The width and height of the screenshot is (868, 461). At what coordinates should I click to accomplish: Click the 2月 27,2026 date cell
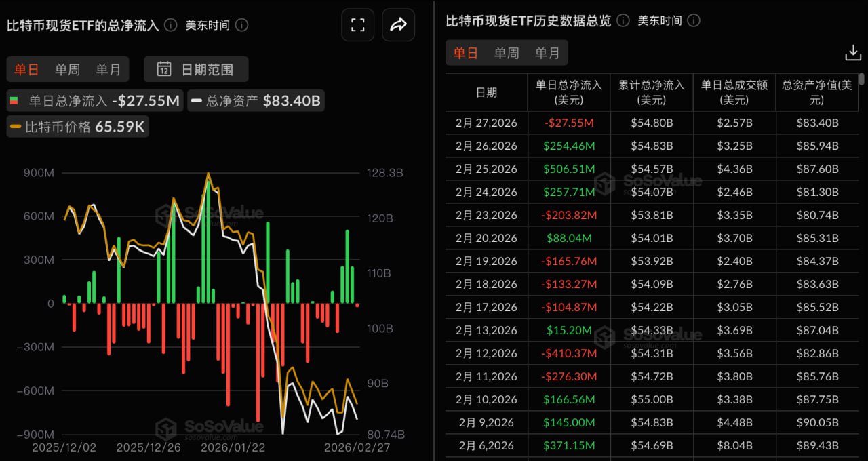486,123
